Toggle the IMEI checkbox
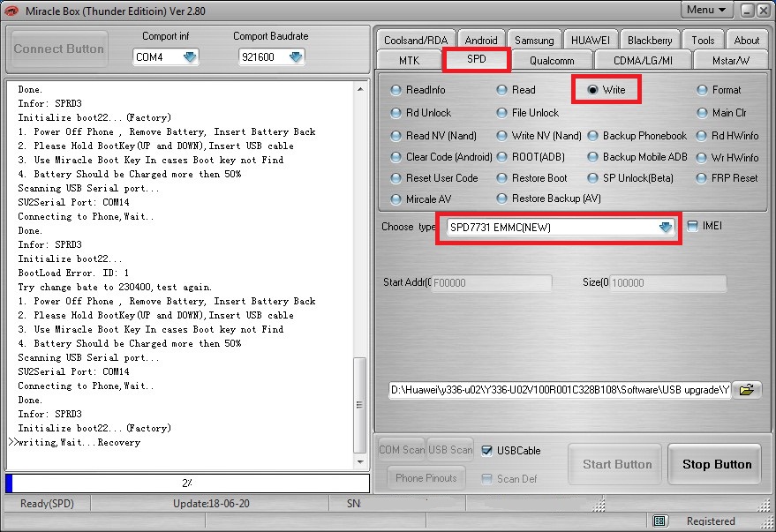The height and width of the screenshot is (532, 776). pyautogui.click(x=693, y=226)
